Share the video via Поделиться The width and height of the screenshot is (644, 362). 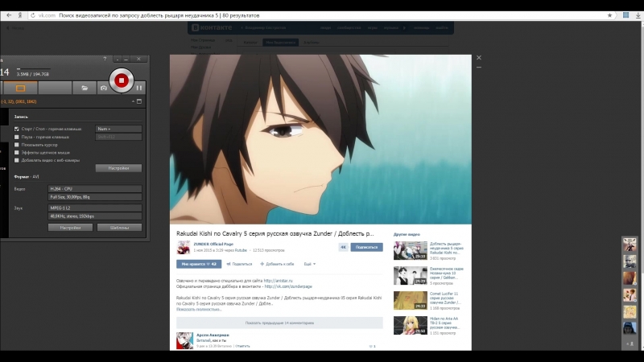[x=239, y=264]
